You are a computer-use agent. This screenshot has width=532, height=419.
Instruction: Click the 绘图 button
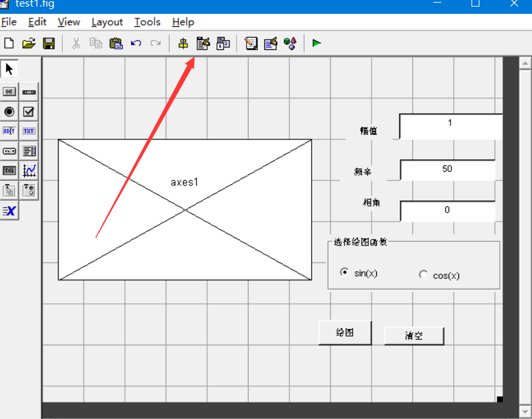click(345, 332)
